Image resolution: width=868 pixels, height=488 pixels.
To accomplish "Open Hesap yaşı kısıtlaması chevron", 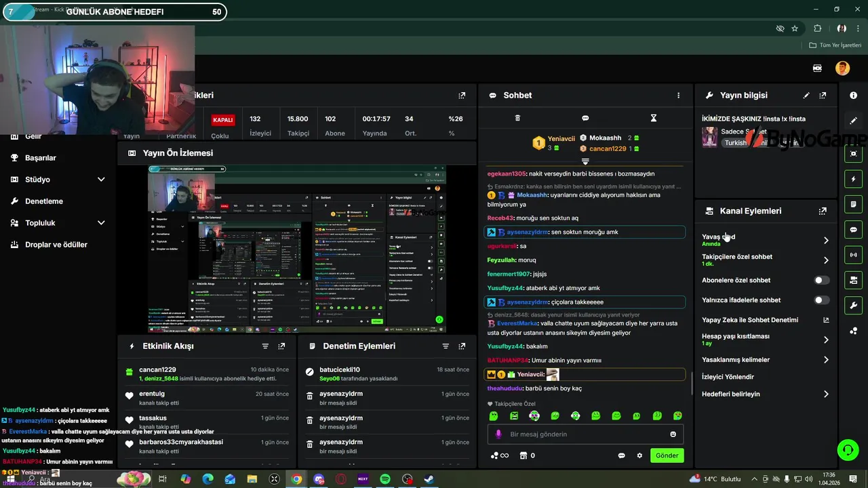I will 826,340.
